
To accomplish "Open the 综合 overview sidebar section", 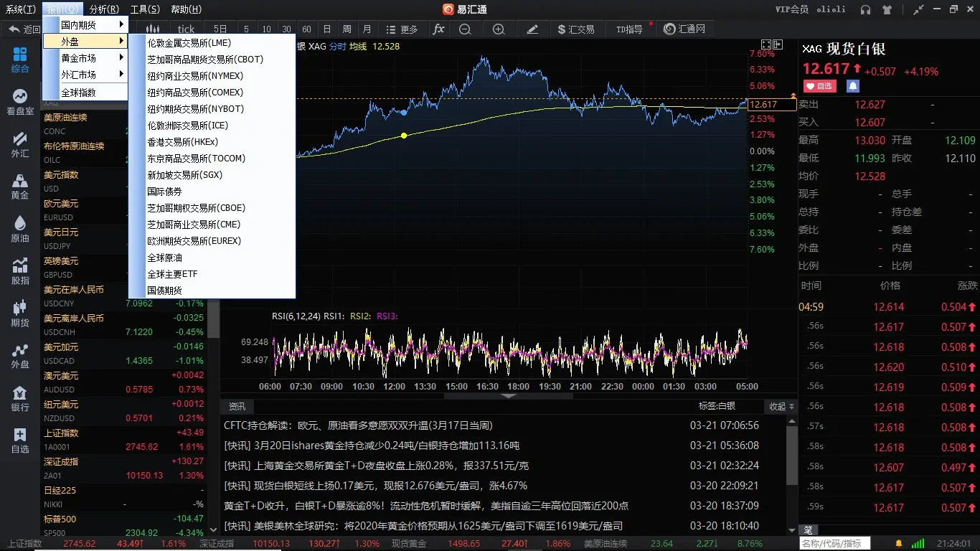I will pos(20,60).
